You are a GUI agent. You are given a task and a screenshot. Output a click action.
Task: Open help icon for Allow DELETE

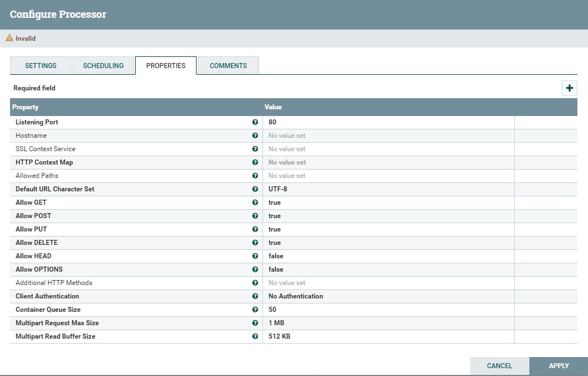click(x=255, y=243)
